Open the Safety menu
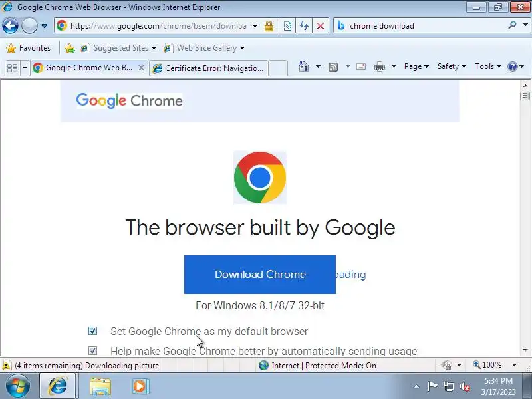 tap(452, 66)
